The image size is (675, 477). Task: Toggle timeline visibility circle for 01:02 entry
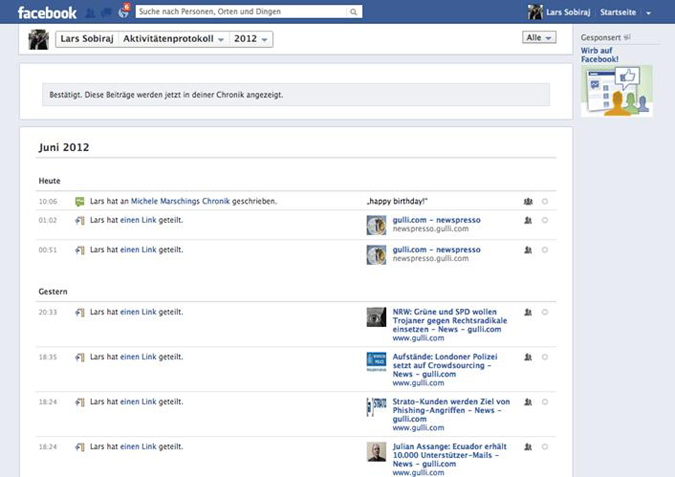click(545, 220)
